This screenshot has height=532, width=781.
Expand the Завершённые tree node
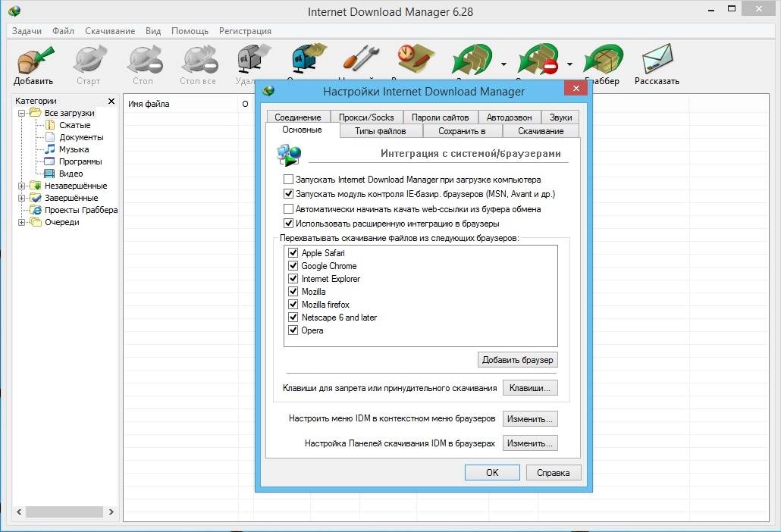pyautogui.click(x=22, y=198)
